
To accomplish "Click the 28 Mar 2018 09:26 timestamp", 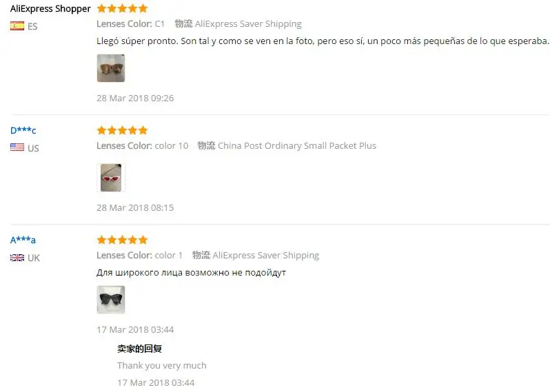I will (x=135, y=99).
